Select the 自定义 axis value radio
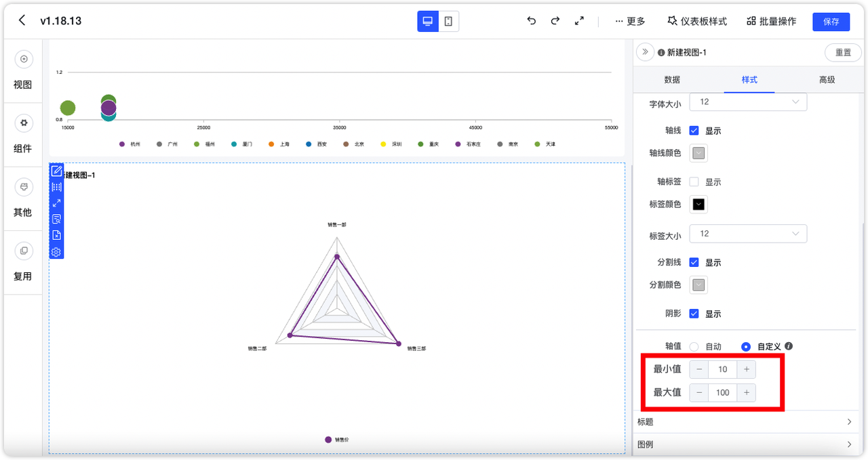 click(x=746, y=347)
